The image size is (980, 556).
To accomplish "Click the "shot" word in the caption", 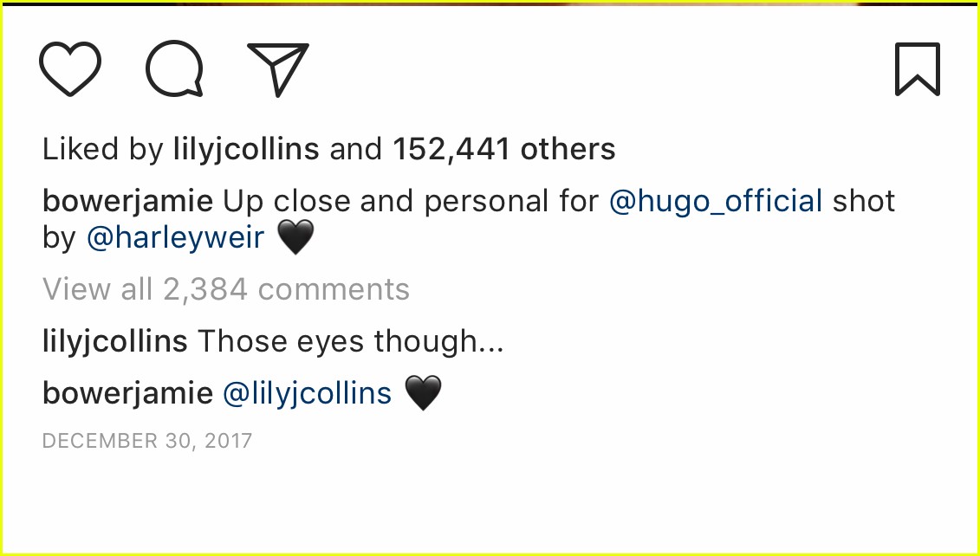I will pos(864,202).
